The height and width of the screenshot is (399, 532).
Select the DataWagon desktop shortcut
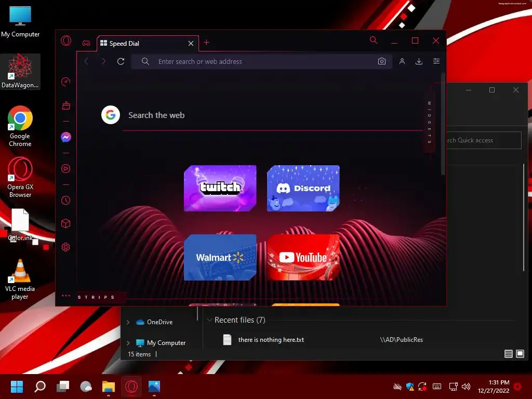tap(20, 71)
